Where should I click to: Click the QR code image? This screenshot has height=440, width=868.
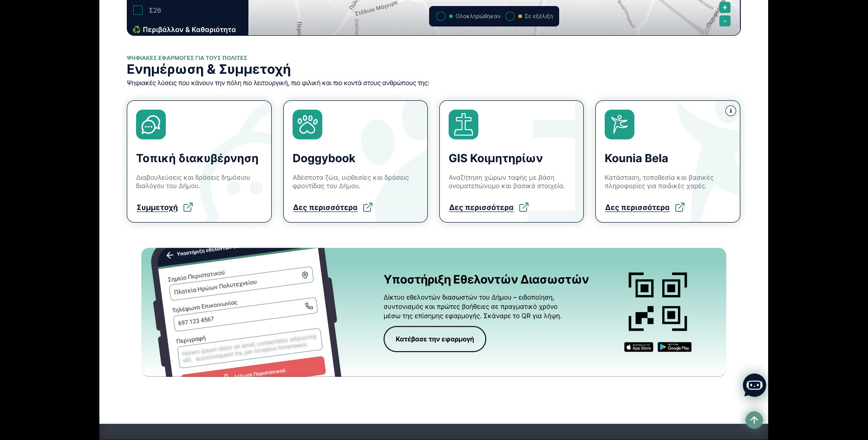tap(658, 302)
